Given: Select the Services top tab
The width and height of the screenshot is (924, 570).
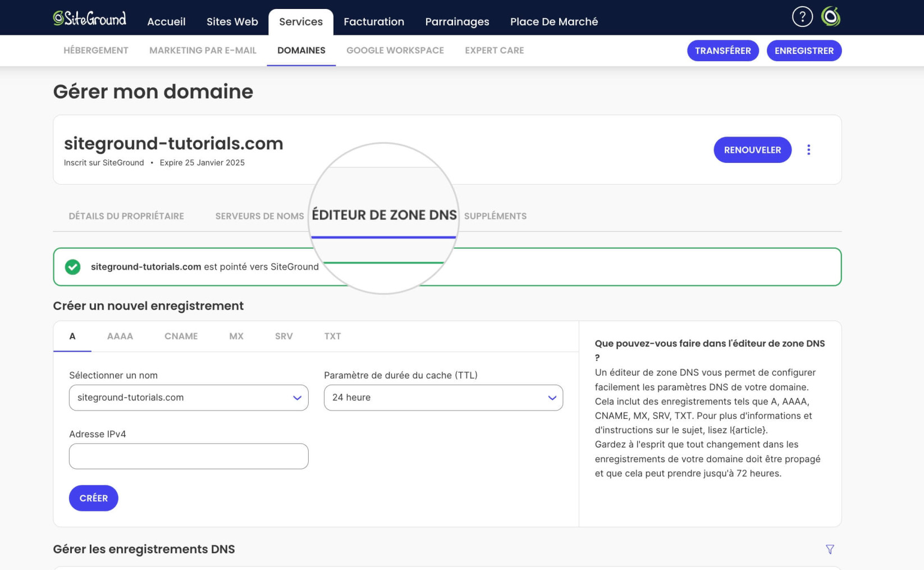Looking at the screenshot, I should [x=301, y=22].
